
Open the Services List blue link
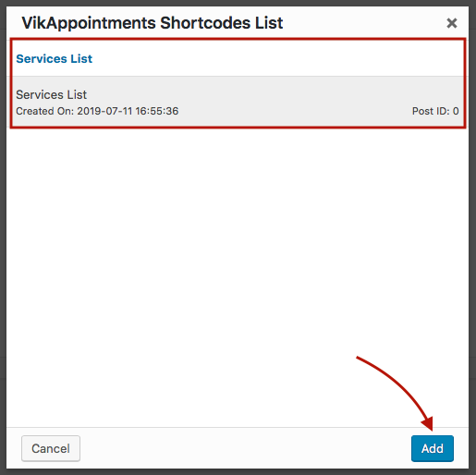(x=54, y=58)
